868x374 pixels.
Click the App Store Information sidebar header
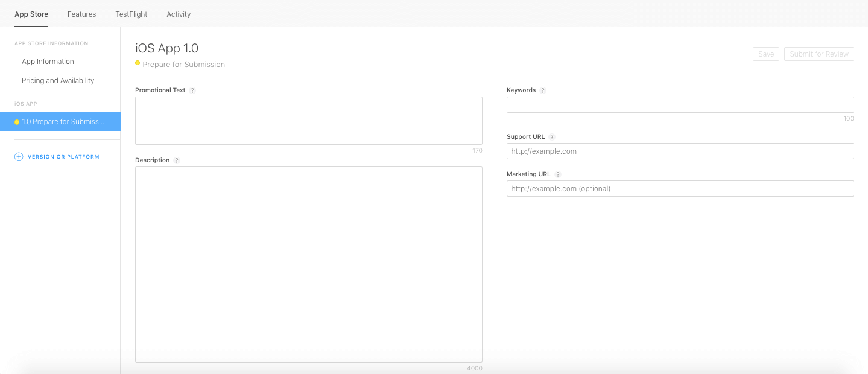[x=51, y=43]
